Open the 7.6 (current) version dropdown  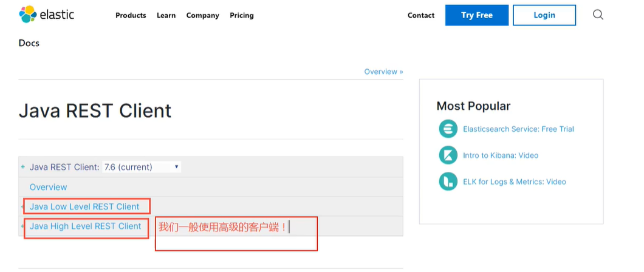tap(142, 167)
